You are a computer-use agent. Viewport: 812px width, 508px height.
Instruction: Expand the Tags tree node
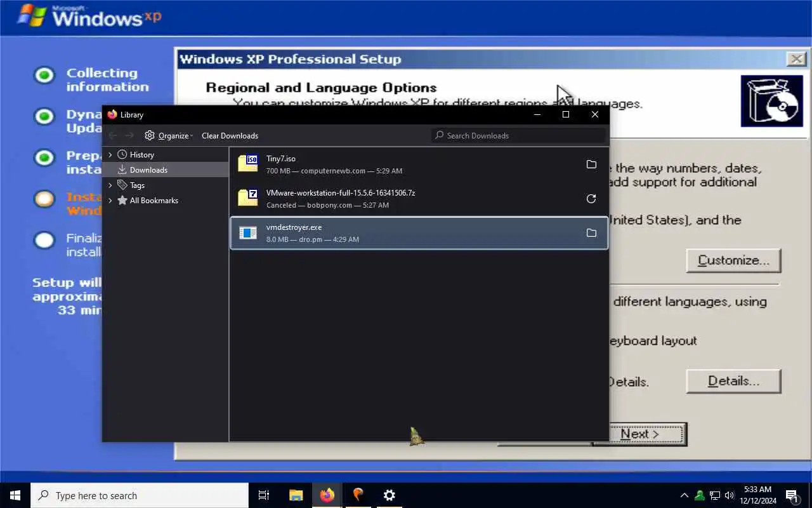coord(110,185)
